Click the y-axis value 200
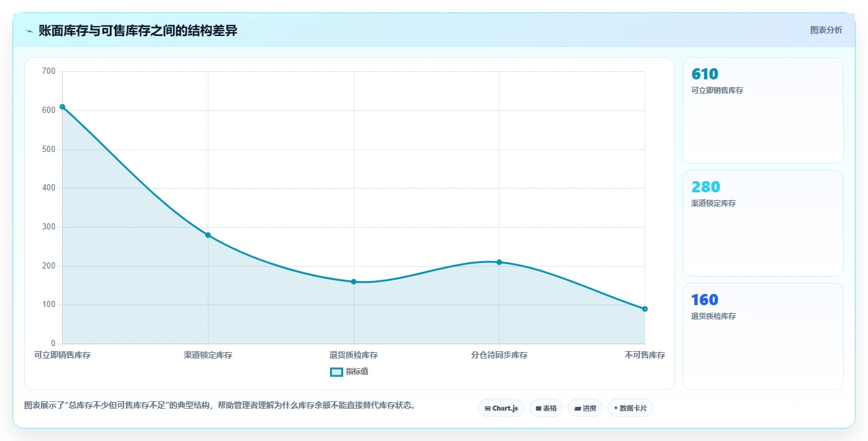This screenshot has height=441, width=868. [49, 266]
